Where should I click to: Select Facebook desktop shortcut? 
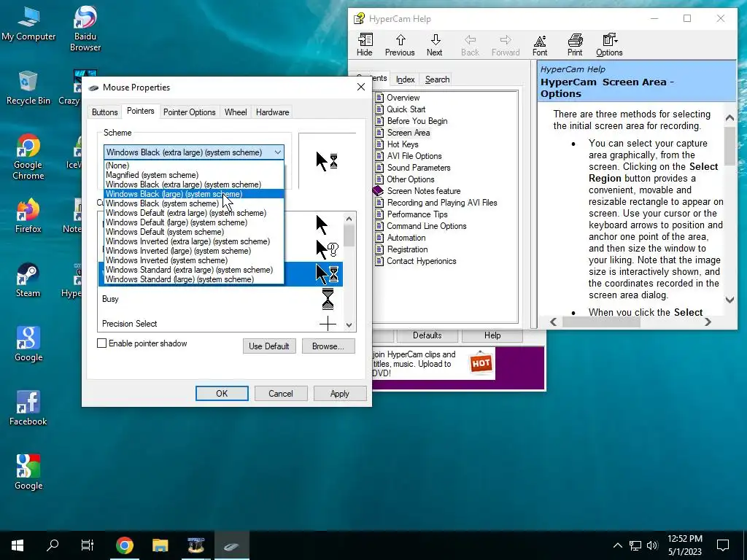pos(28,408)
